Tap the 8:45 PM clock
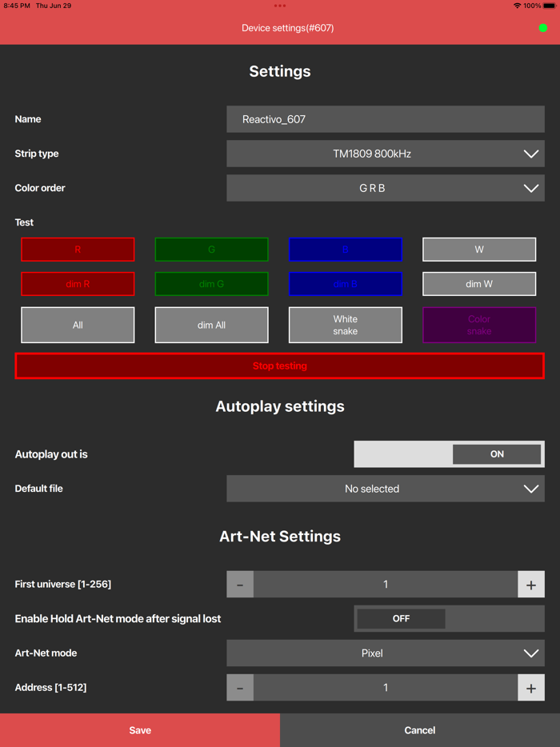Viewport: 560px width, 747px height. 17,6
